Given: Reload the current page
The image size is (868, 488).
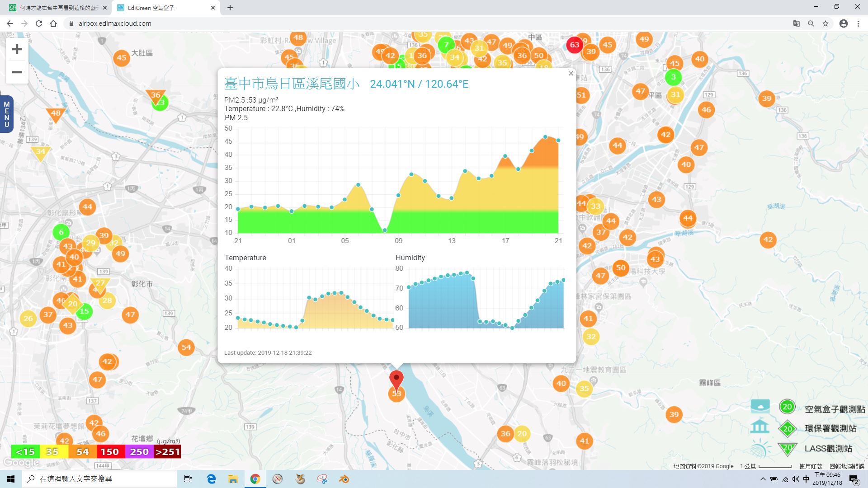Looking at the screenshot, I should 39,23.
